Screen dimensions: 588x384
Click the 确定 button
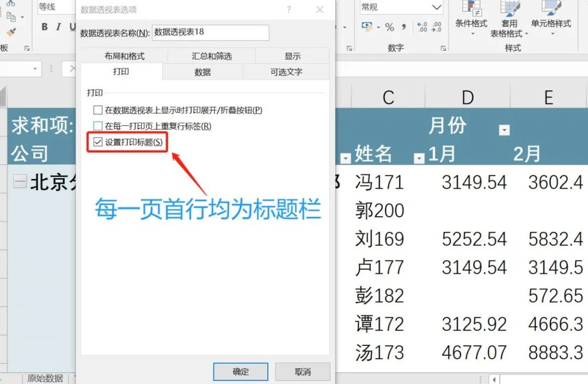(x=241, y=371)
